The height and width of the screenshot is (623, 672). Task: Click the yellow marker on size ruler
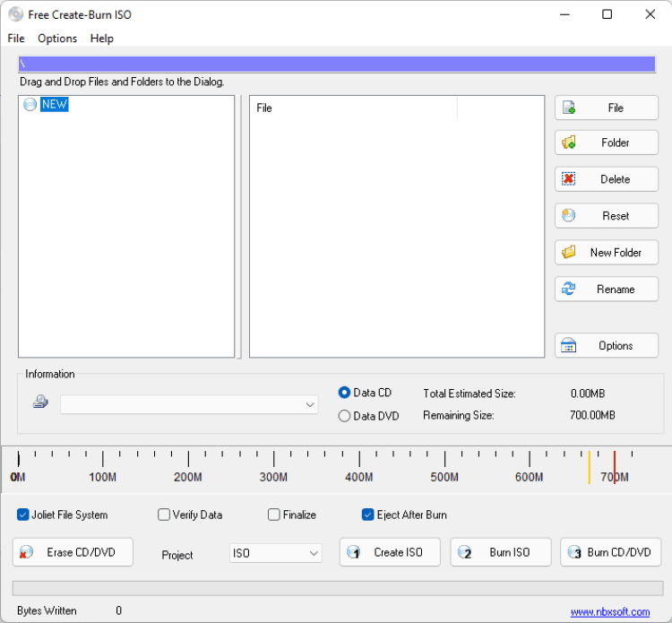590,467
